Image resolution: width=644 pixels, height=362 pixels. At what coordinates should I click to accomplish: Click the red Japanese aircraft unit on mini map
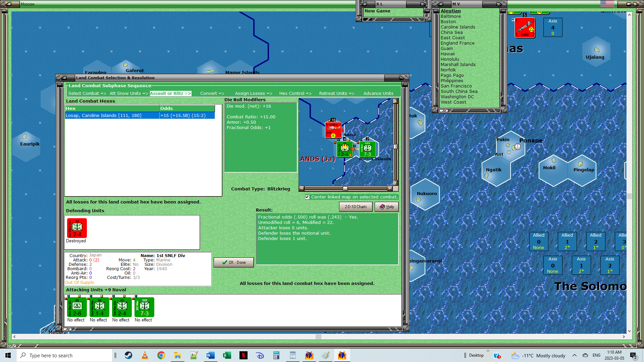333,130
